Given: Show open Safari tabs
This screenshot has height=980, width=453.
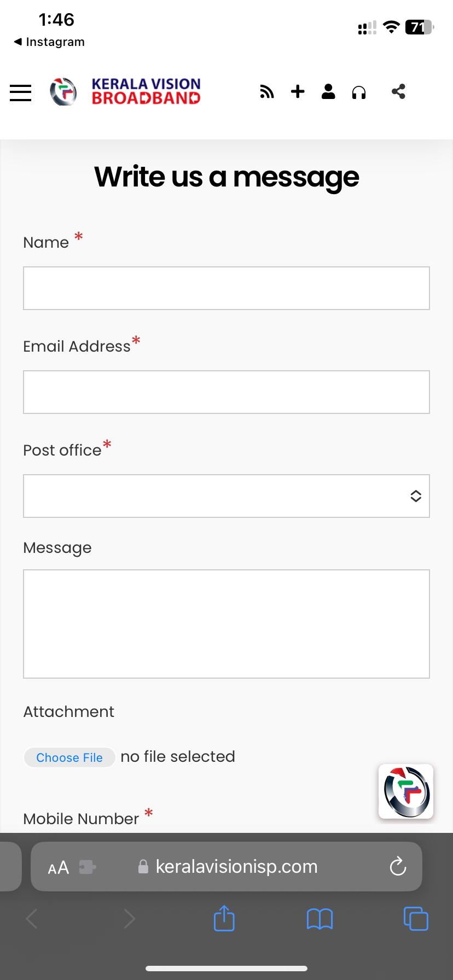Looking at the screenshot, I should (x=416, y=918).
